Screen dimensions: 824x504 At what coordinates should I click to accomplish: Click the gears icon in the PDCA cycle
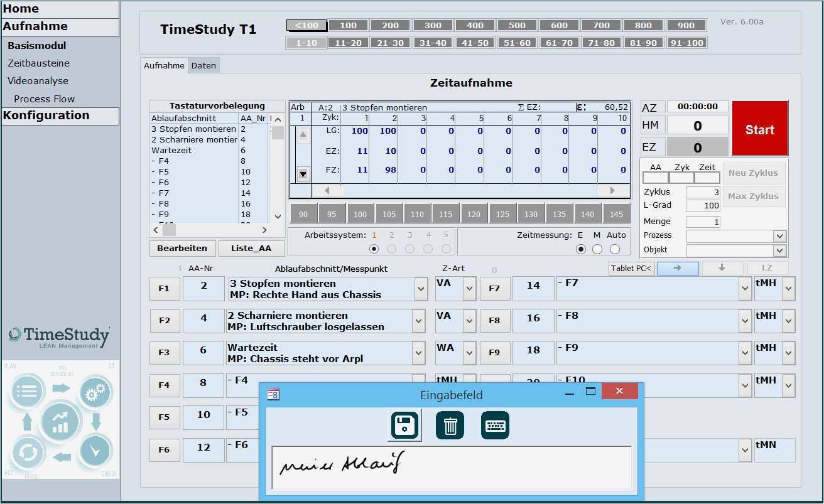(95, 392)
